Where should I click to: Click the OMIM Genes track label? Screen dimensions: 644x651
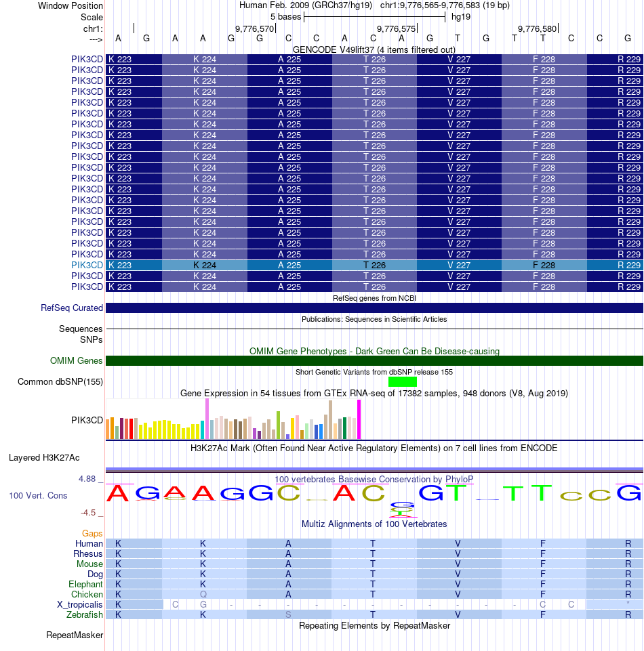[x=76, y=361]
